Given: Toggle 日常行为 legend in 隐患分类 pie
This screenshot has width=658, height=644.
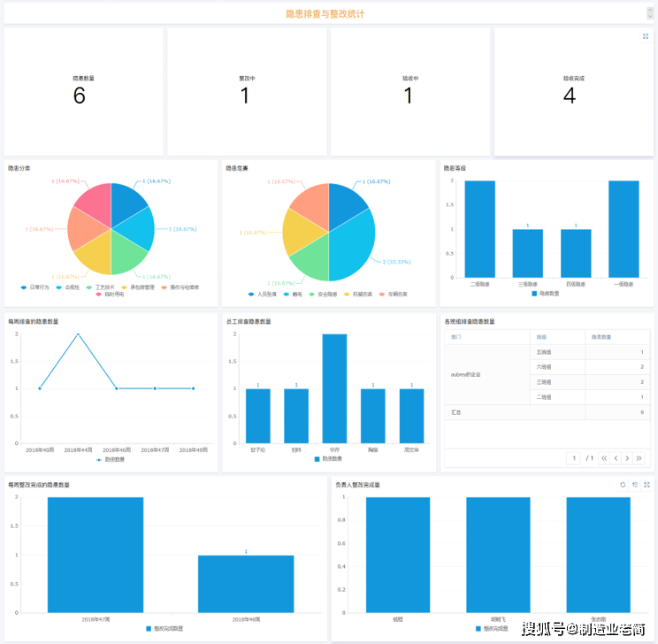Looking at the screenshot, I should 34,287.
